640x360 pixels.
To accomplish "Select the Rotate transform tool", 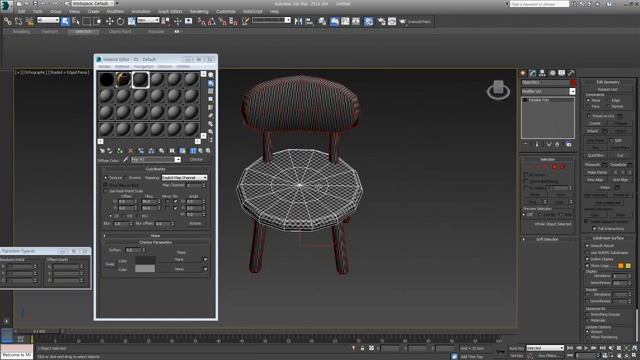I will pos(120,21).
